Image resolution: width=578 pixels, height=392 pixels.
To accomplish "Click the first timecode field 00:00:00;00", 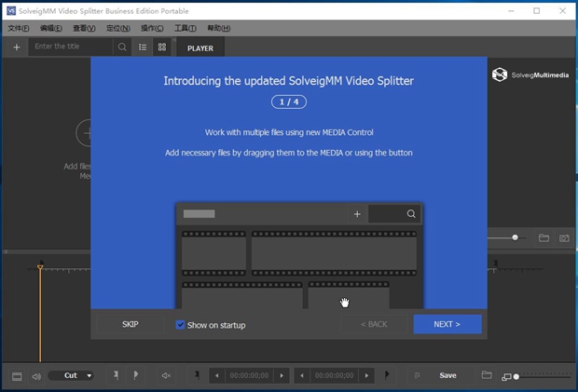I will coord(249,375).
